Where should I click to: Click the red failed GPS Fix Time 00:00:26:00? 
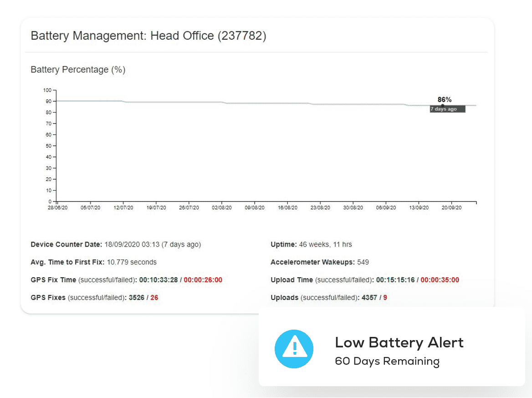203,280
